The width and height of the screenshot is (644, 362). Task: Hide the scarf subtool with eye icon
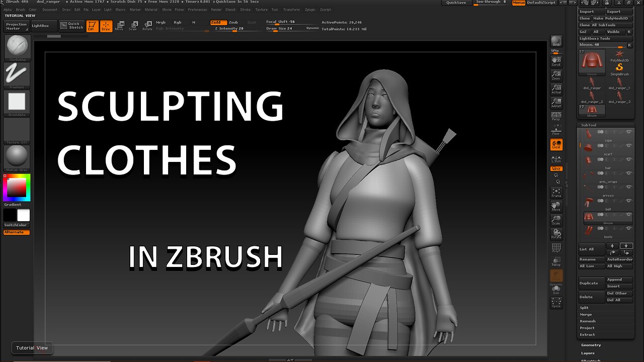(628, 146)
